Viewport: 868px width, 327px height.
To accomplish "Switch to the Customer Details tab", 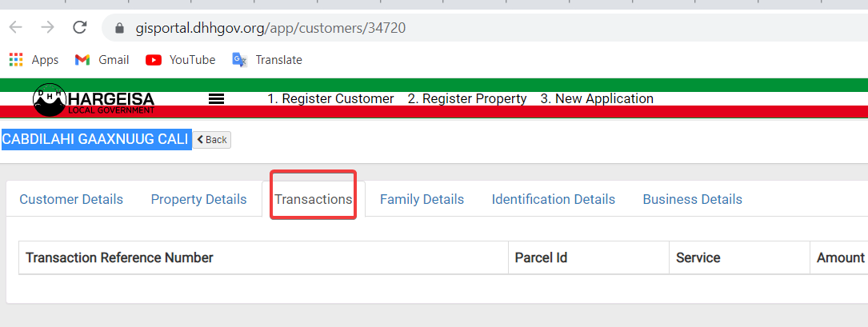I will [71, 199].
